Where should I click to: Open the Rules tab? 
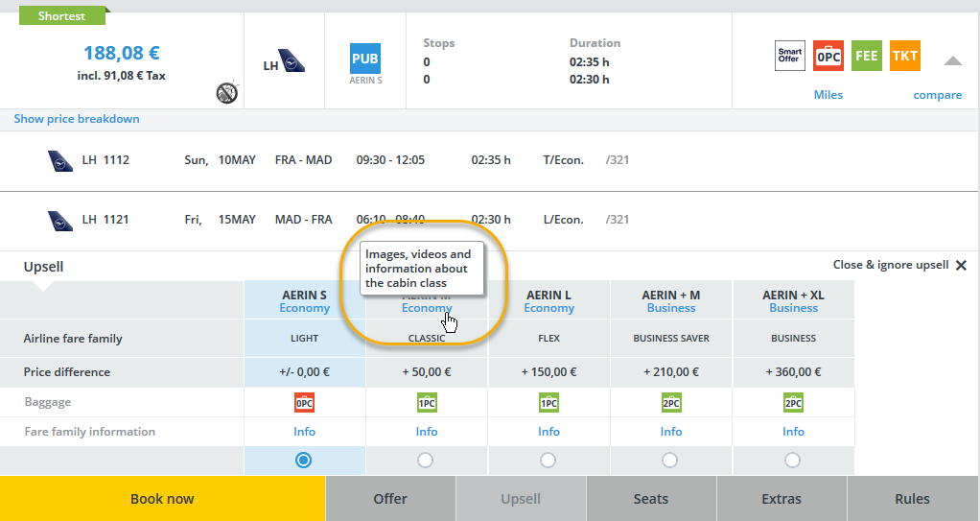(912, 499)
